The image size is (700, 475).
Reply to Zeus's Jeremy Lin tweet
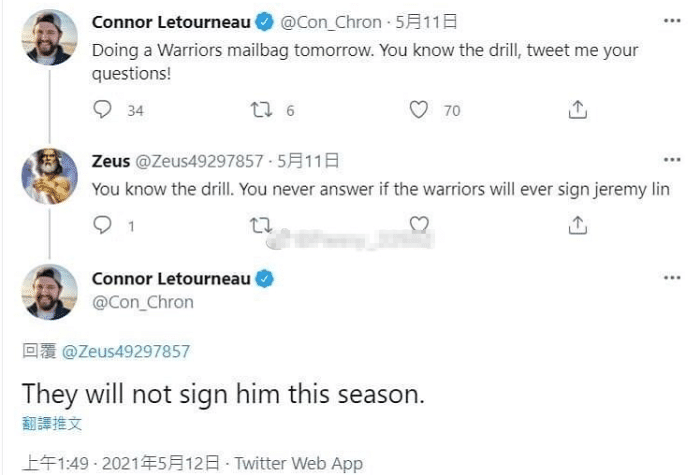(x=101, y=226)
